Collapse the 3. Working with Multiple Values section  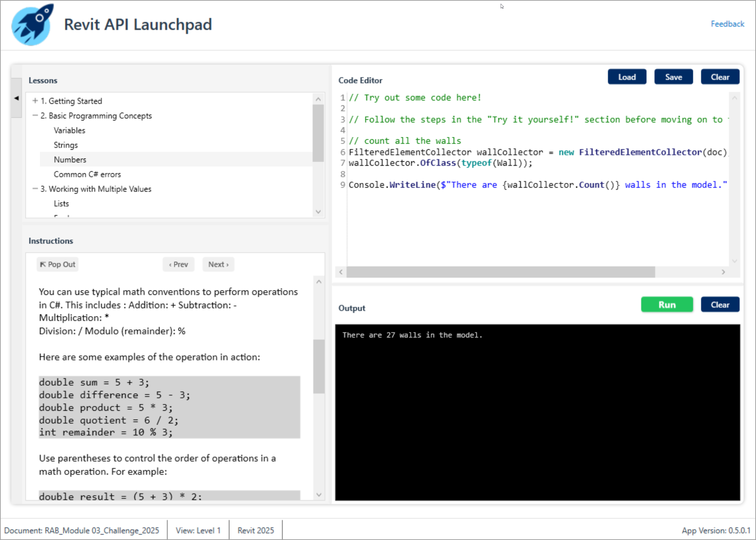(35, 189)
